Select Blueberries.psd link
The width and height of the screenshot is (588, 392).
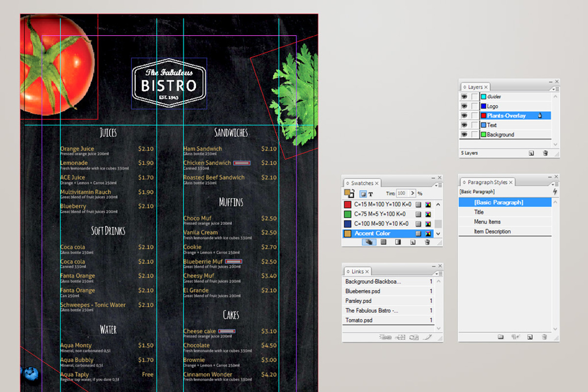[388, 291]
